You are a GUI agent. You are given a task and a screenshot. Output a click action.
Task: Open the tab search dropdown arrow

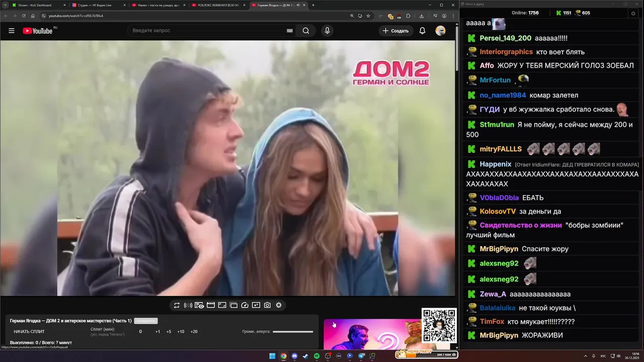click(5, 5)
